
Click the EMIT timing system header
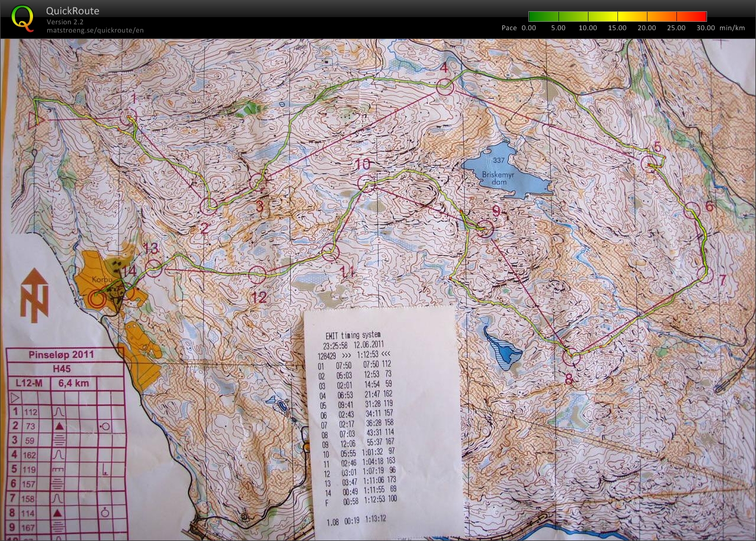(x=353, y=335)
